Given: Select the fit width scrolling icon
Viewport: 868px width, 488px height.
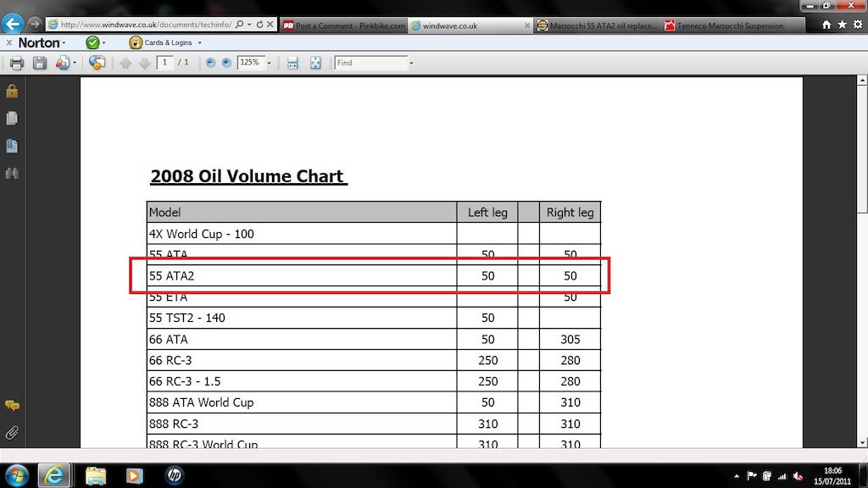Looking at the screenshot, I should click(292, 63).
